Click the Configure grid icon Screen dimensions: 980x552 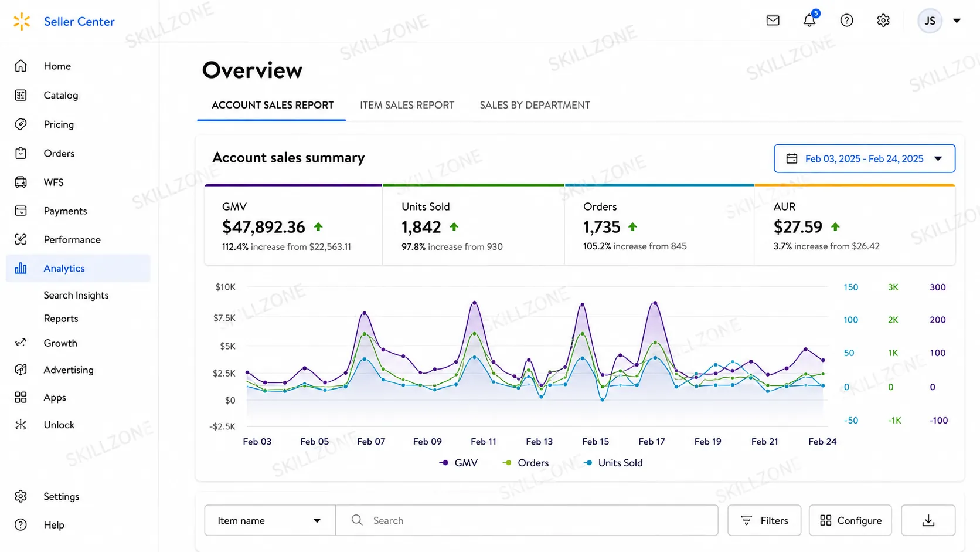coord(825,520)
